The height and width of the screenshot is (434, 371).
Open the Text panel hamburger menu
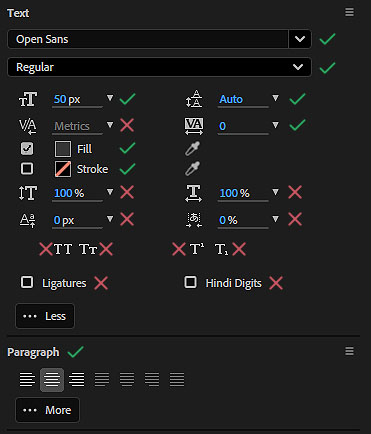point(349,12)
